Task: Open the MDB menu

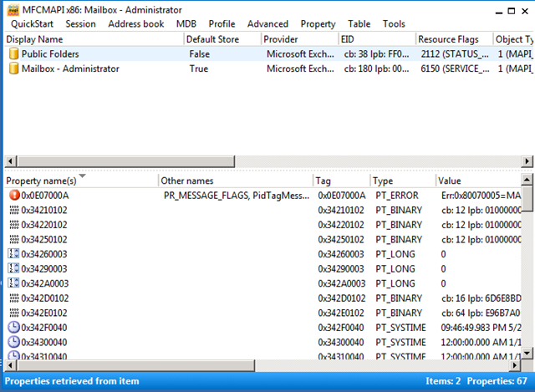Action: (x=186, y=24)
